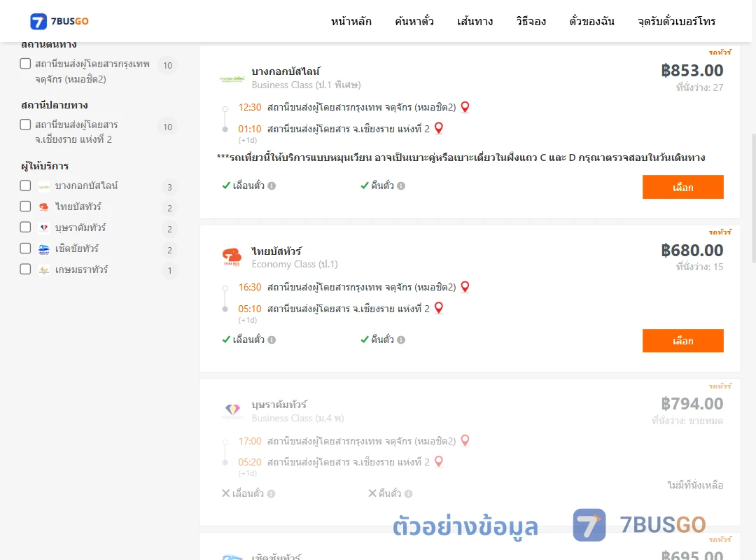Click the price ฿680.00
Viewport: 756px width, 560px height.
692,251
